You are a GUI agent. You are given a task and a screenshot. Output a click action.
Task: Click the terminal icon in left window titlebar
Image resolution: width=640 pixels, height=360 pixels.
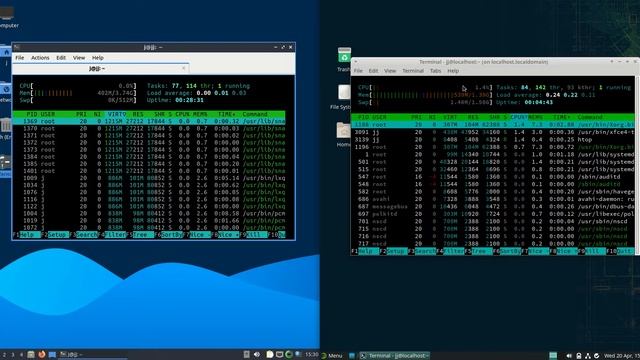point(17,47)
